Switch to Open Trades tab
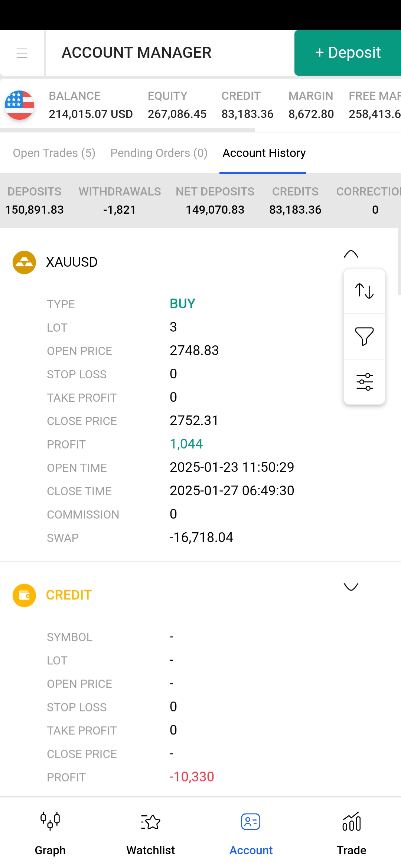 click(x=54, y=153)
